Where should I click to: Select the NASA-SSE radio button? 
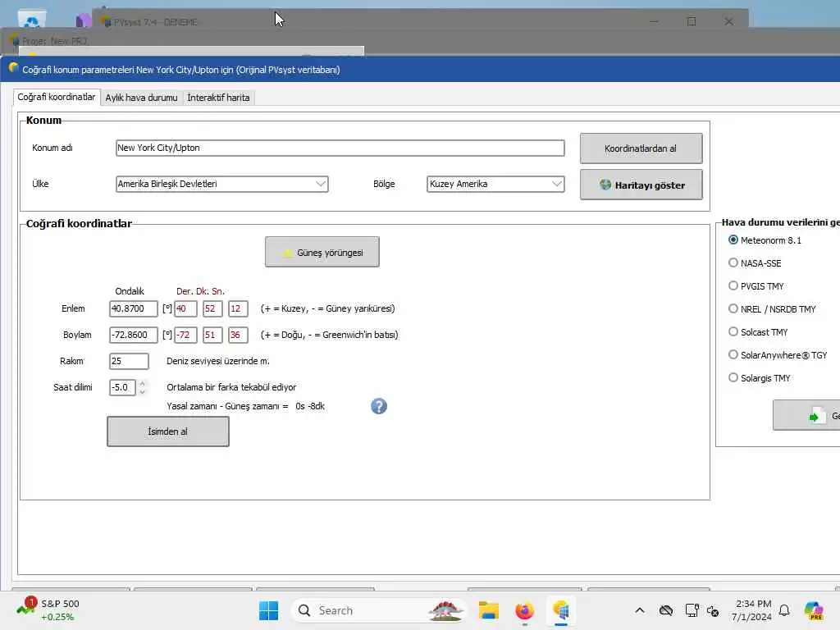click(x=733, y=262)
